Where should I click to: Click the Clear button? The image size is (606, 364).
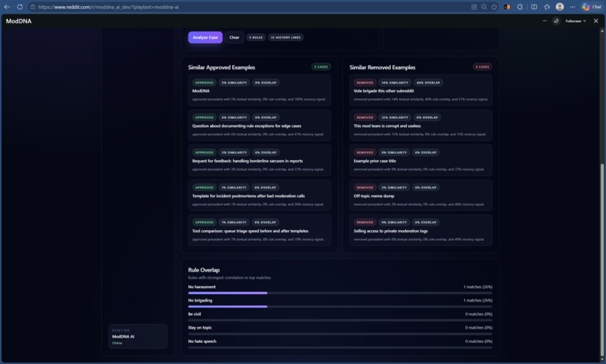coord(235,38)
